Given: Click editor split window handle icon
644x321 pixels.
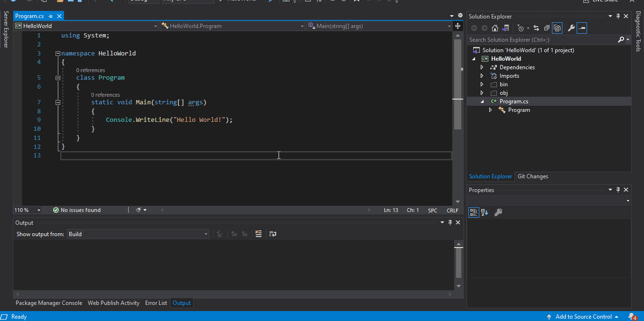Looking at the screenshot, I should pos(457,26).
